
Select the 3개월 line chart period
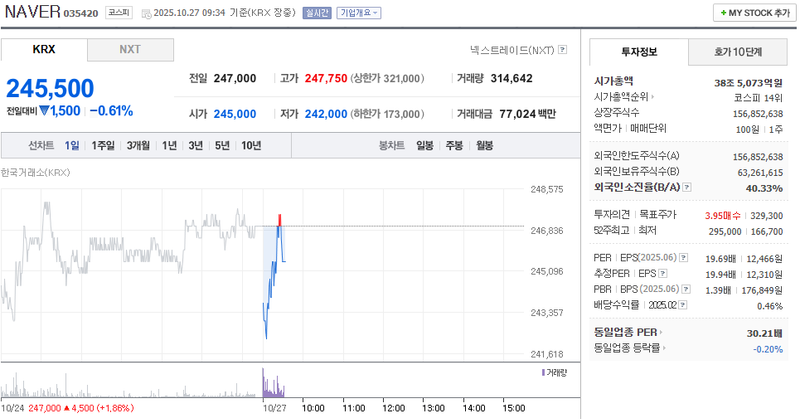click(x=138, y=145)
